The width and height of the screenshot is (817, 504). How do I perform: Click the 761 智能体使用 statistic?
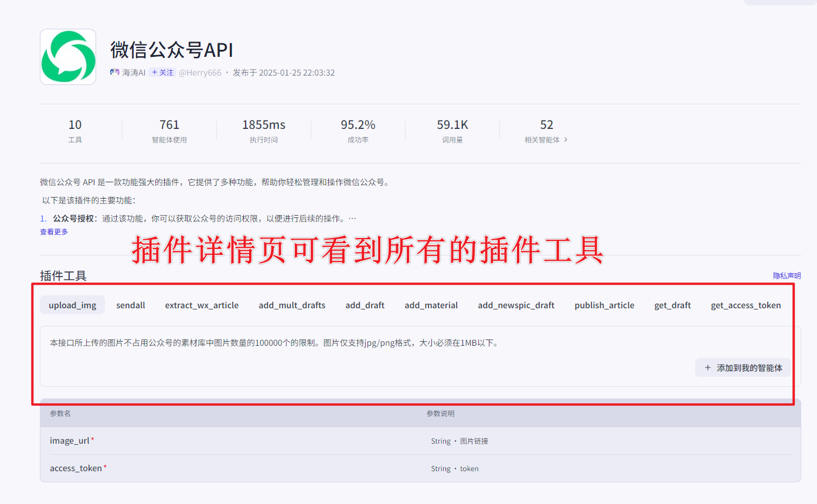point(169,131)
